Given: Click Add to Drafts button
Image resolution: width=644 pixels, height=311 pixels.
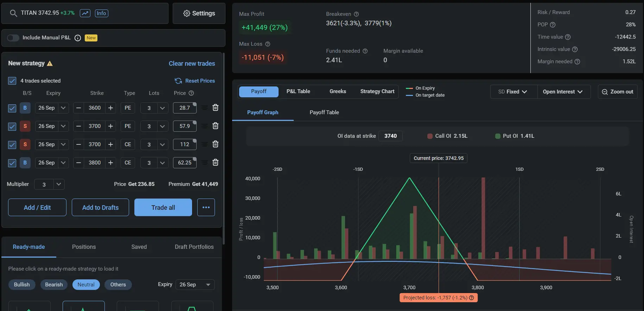Looking at the screenshot, I should click(100, 207).
